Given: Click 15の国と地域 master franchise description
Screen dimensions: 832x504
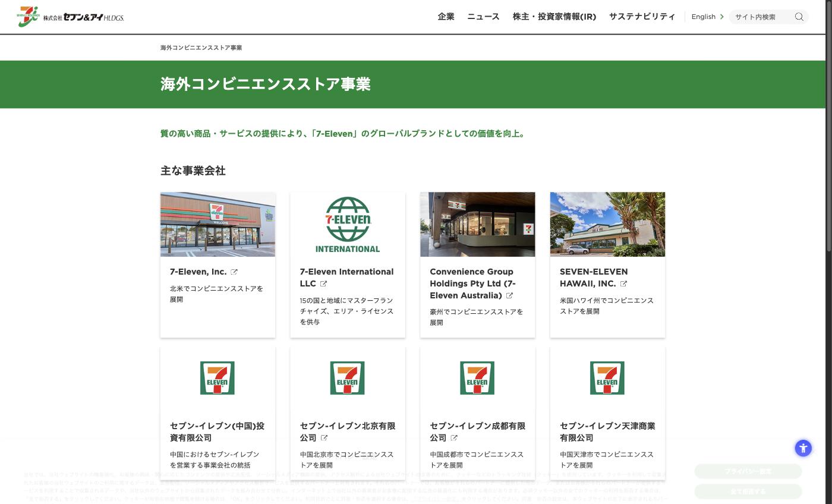Looking at the screenshot, I should 346,311.
